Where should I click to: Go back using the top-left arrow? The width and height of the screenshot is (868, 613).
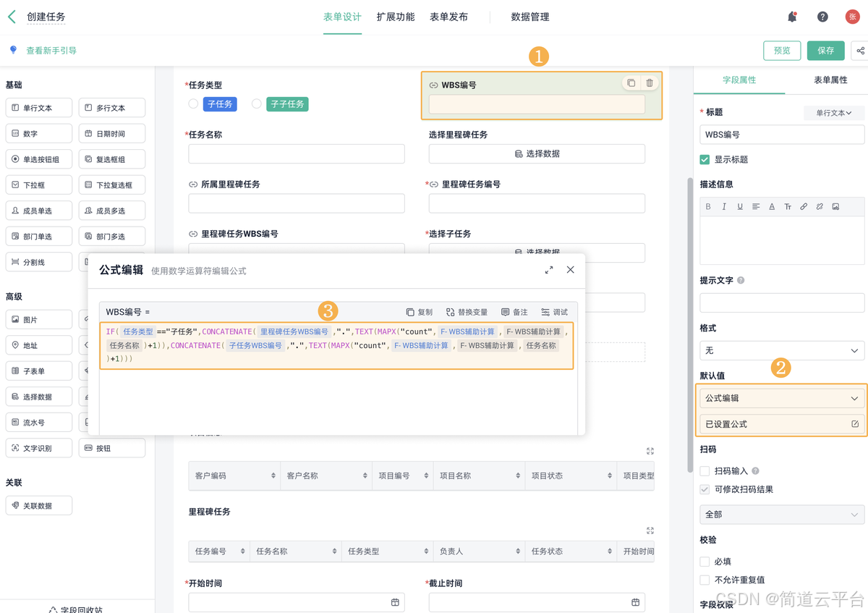coord(12,17)
